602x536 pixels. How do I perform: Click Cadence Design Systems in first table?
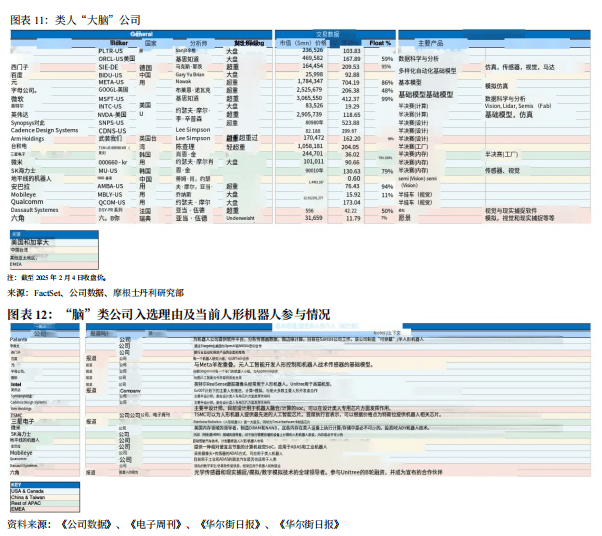click(x=44, y=131)
